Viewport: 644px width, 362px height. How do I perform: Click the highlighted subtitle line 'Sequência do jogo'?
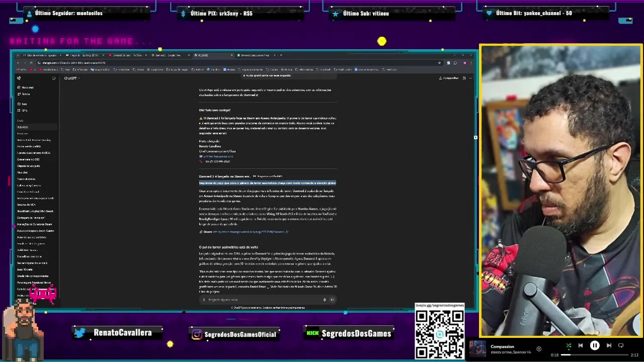point(267,183)
